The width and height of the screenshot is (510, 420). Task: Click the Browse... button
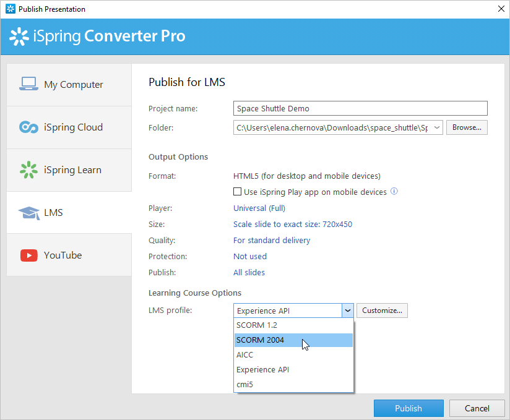pos(467,127)
